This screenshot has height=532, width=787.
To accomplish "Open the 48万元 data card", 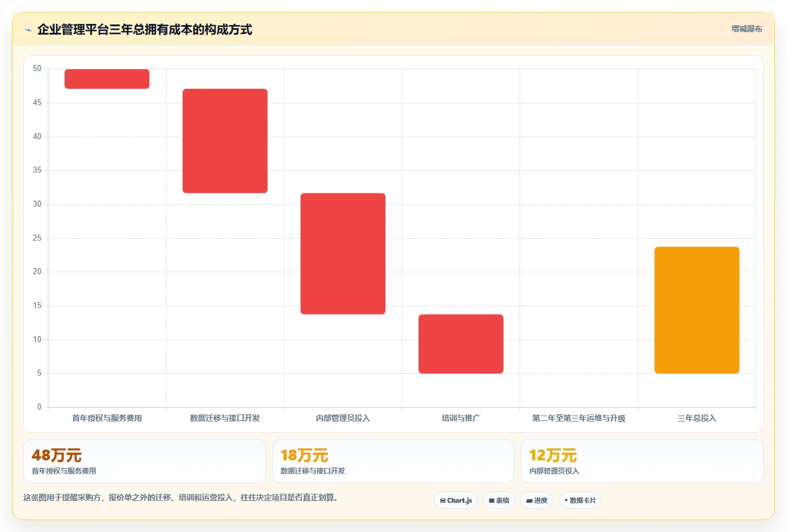I will coord(145,461).
